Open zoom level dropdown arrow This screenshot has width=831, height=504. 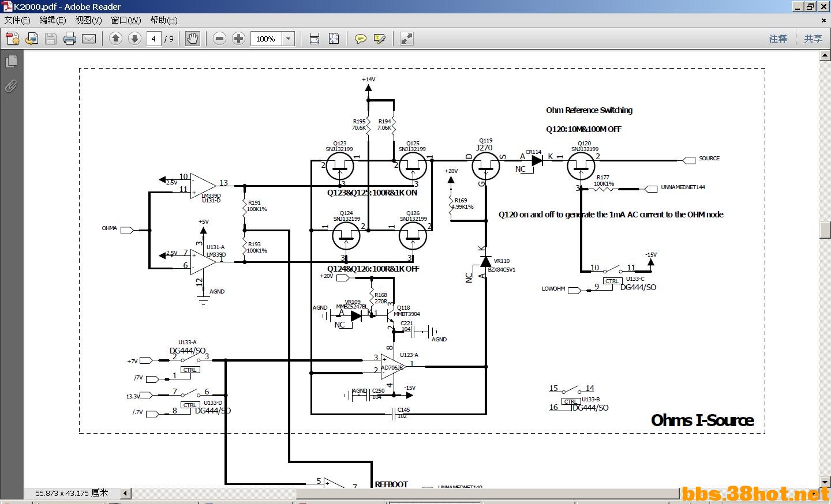pos(289,39)
